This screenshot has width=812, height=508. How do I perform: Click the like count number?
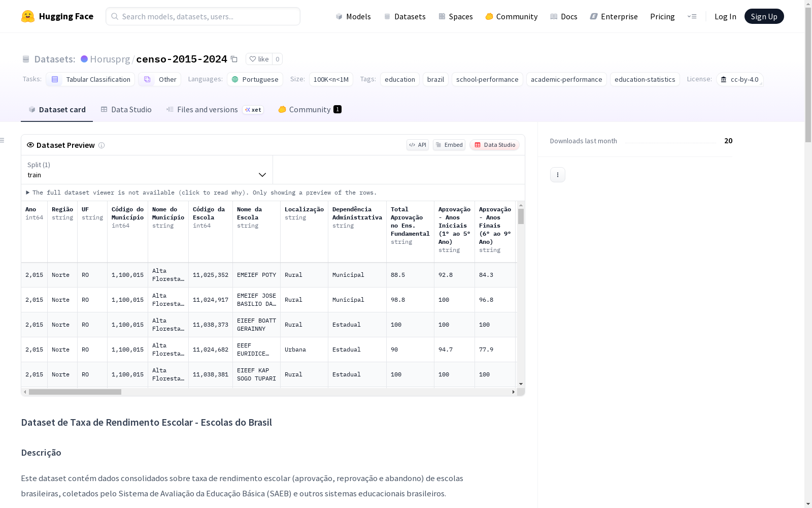(277, 59)
